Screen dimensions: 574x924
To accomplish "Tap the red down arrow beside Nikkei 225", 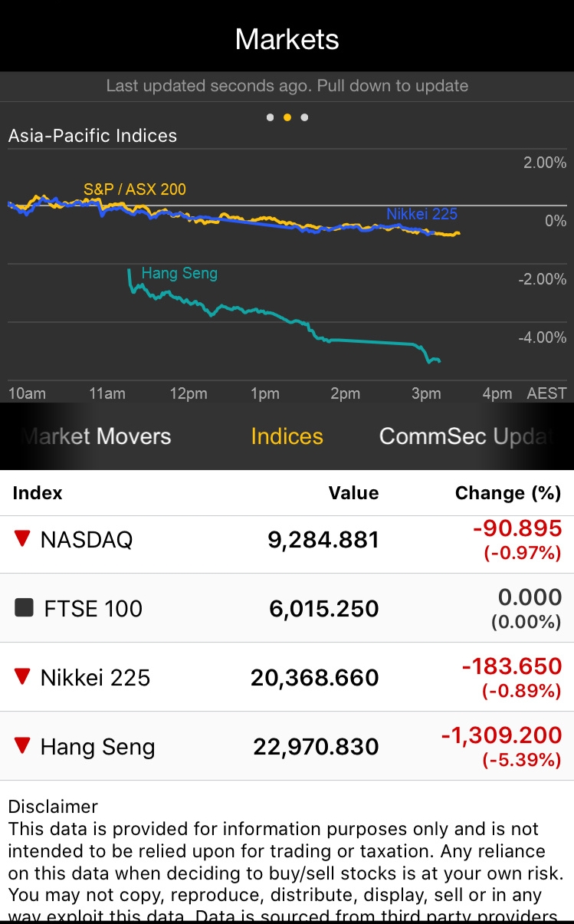I will pos(22,676).
